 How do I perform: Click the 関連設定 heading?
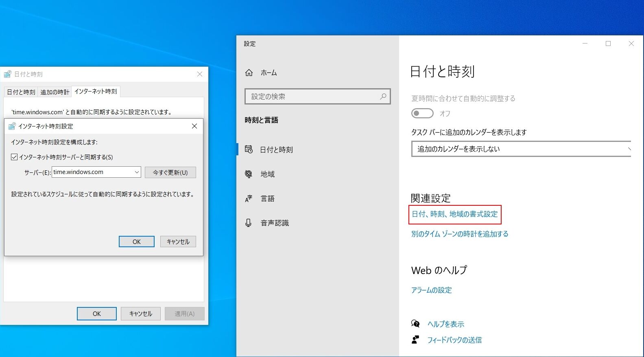click(x=430, y=198)
